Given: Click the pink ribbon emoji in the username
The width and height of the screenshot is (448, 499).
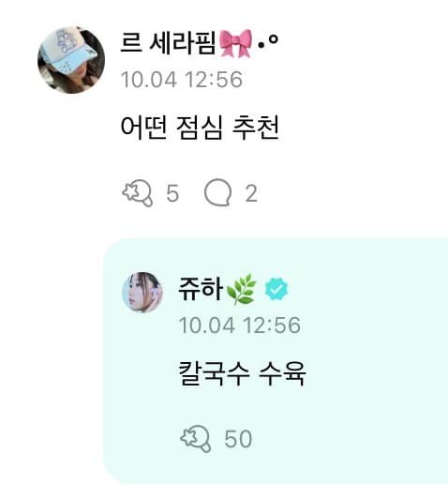Looking at the screenshot, I should coord(235,43).
